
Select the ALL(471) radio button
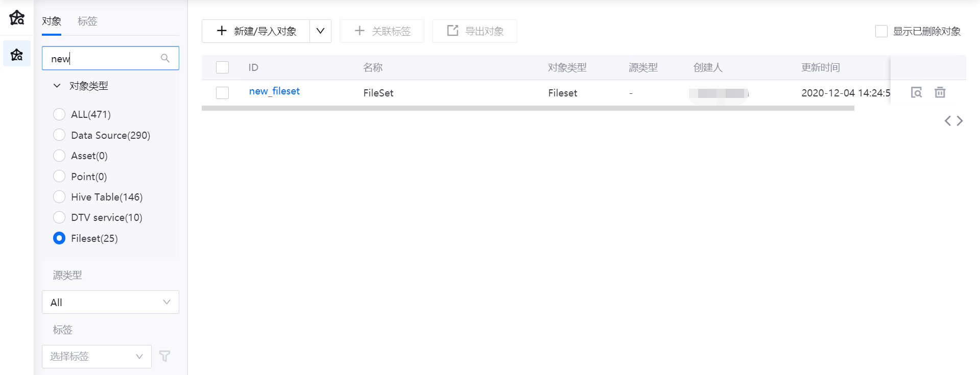click(59, 114)
